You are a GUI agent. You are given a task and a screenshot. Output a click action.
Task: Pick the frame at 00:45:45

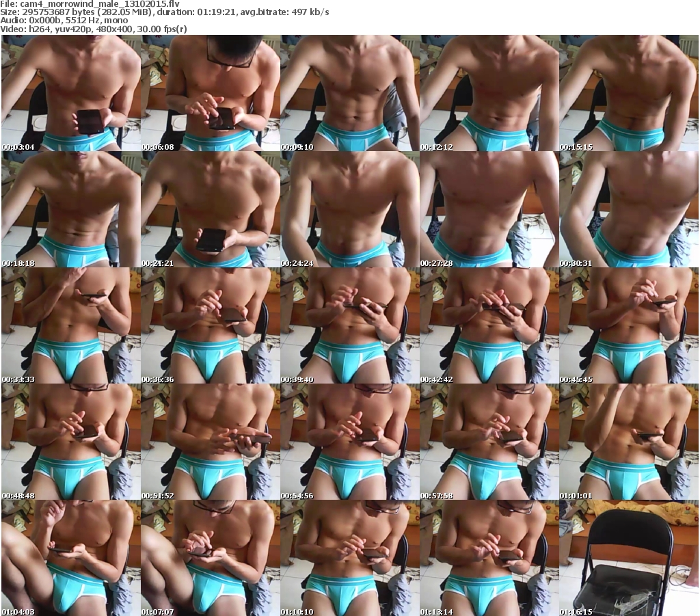tap(629, 325)
